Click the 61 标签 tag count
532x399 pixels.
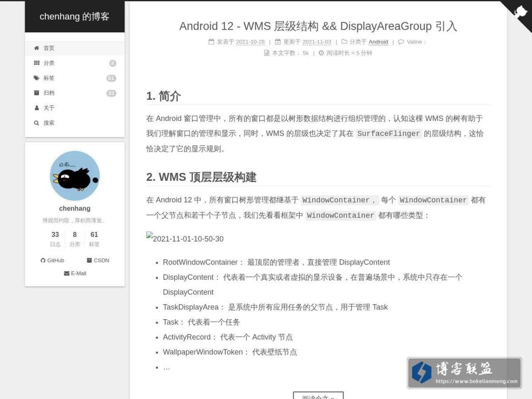coord(94,239)
